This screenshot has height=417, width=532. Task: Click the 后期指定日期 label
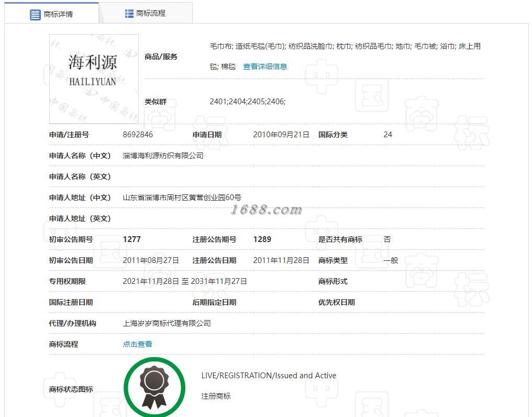coord(215,302)
